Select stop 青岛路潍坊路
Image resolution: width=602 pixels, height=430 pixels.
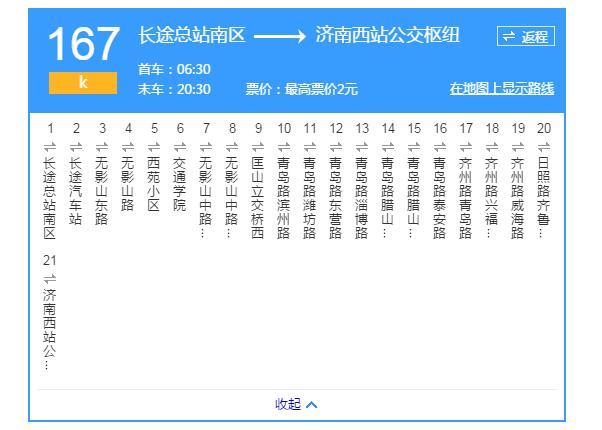tap(310, 198)
